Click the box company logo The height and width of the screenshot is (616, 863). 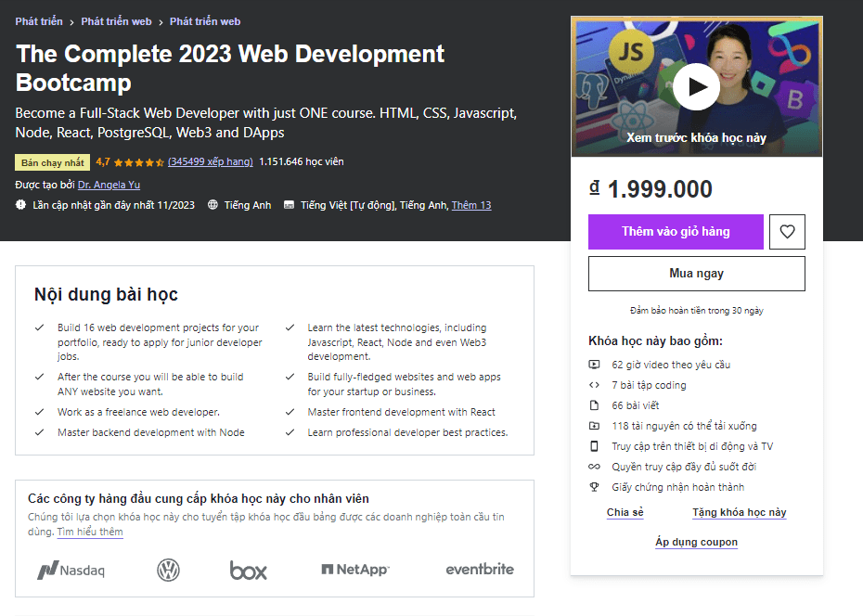coord(248,570)
